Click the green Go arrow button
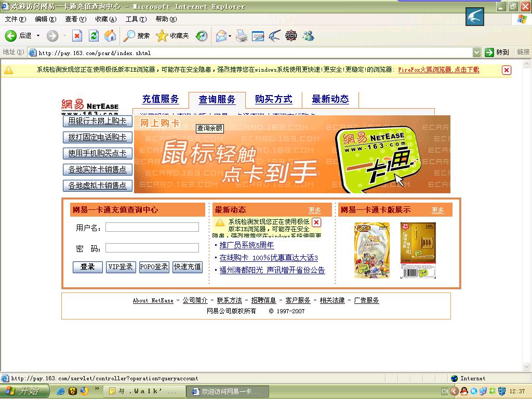The height and width of the screenshot is (399, 532). click(489, 52)
